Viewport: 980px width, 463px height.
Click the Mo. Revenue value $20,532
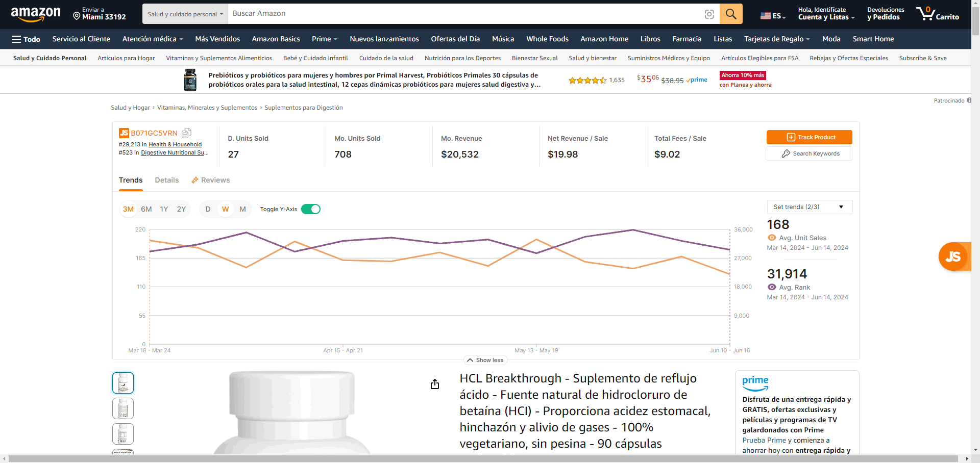[x=459, y=155]
